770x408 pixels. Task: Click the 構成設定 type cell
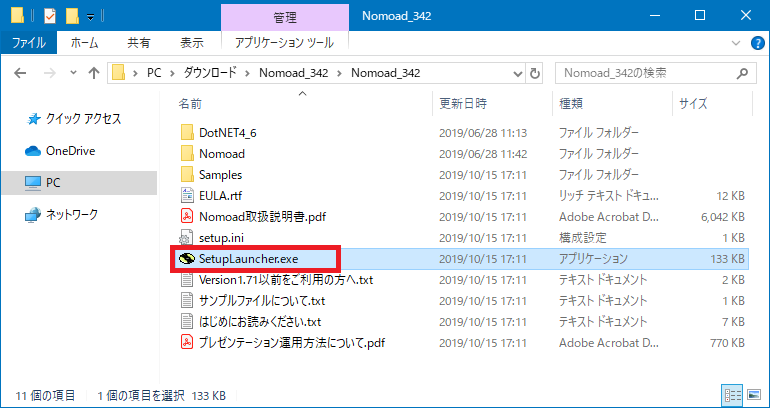(583, 238)
